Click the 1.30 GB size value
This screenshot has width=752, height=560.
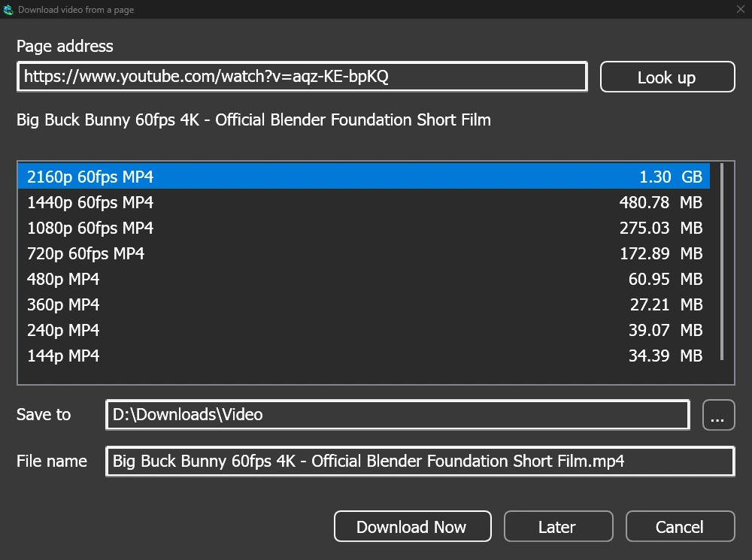(671, 177)
